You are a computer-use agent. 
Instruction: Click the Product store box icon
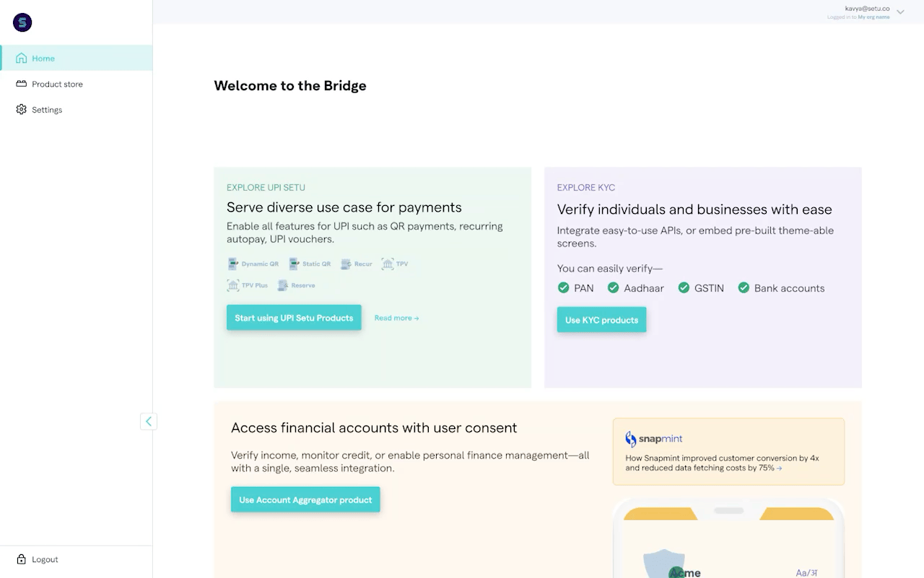coord(21,84)
